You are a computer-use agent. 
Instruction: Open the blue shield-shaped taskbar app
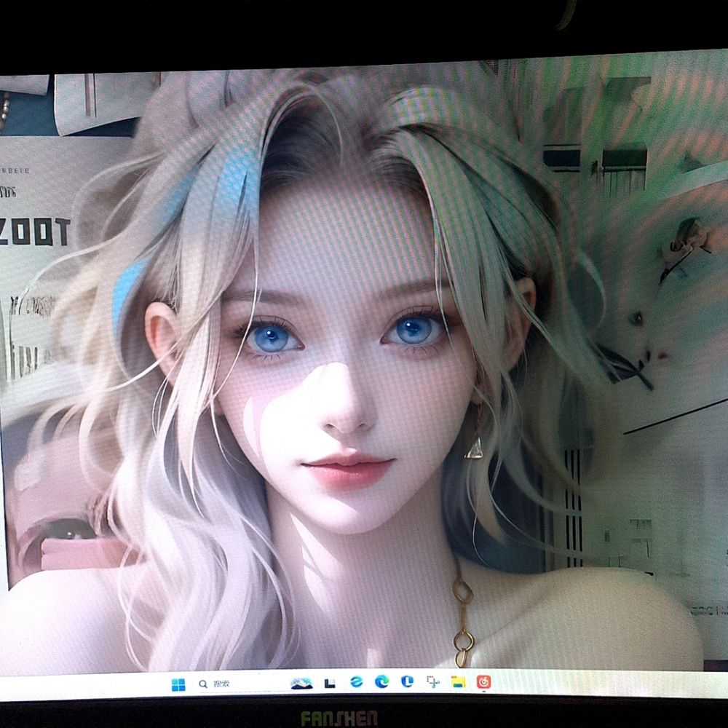click(x=407, y=681)
